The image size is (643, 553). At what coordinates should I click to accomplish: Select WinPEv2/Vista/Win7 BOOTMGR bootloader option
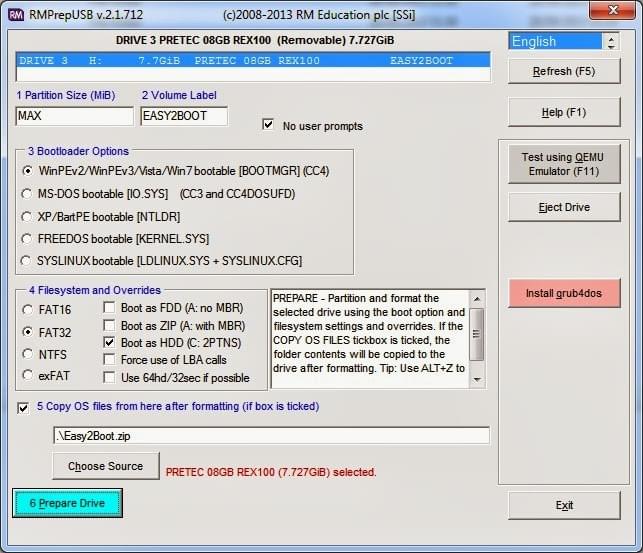coord(27,171)
